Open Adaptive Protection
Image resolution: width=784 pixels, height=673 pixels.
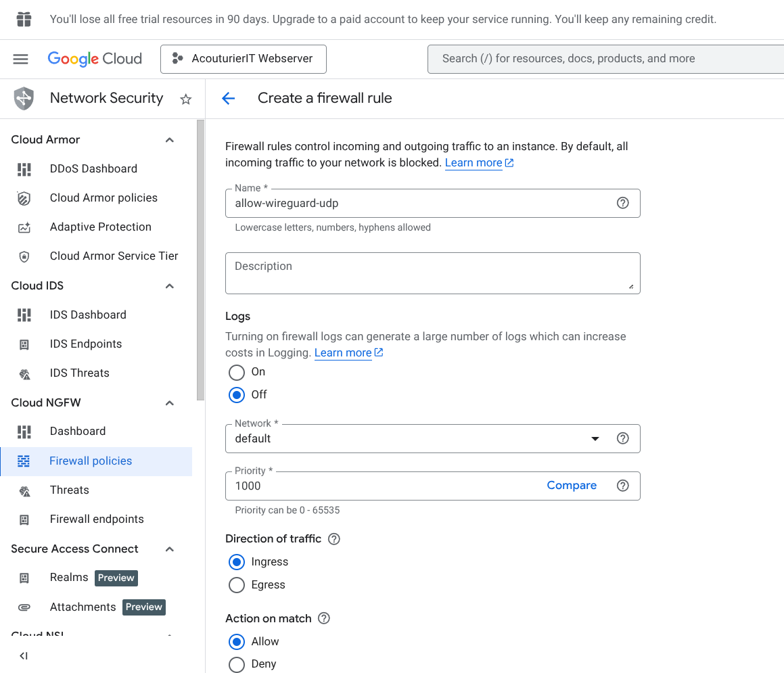(x=100, y=227)
